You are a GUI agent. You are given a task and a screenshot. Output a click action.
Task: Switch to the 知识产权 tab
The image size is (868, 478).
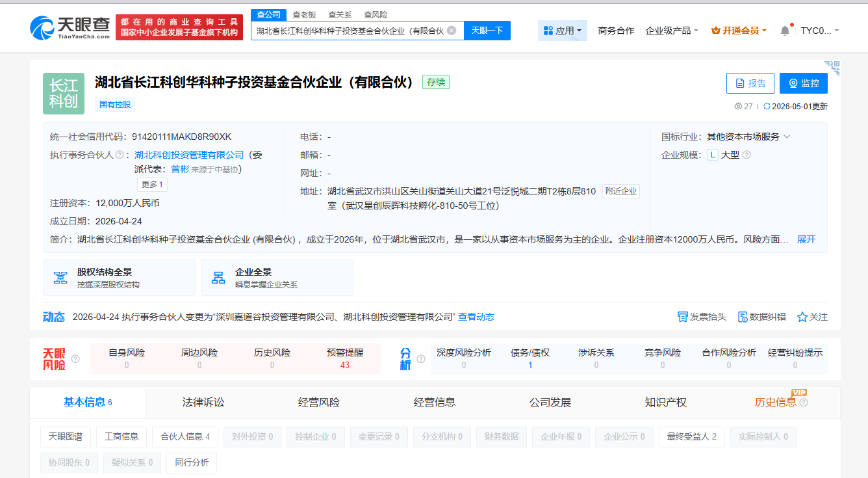666,403
